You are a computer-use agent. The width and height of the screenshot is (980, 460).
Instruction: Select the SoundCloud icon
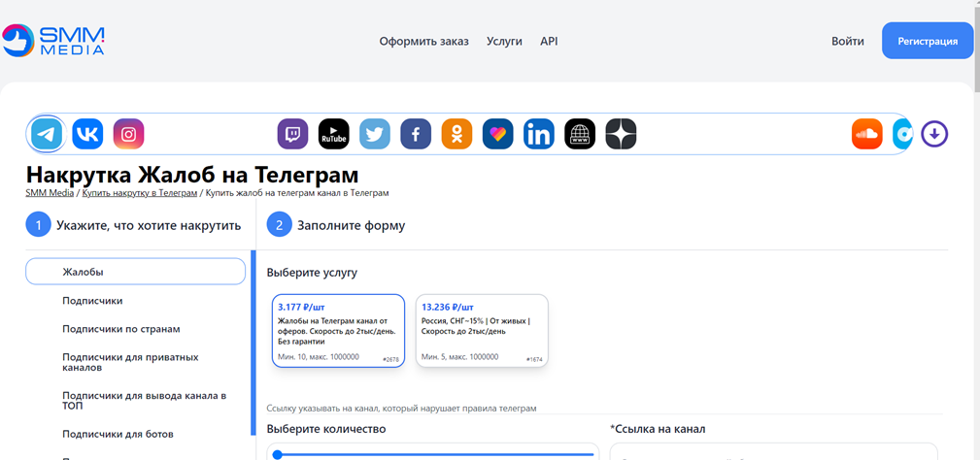coord(867,134)
